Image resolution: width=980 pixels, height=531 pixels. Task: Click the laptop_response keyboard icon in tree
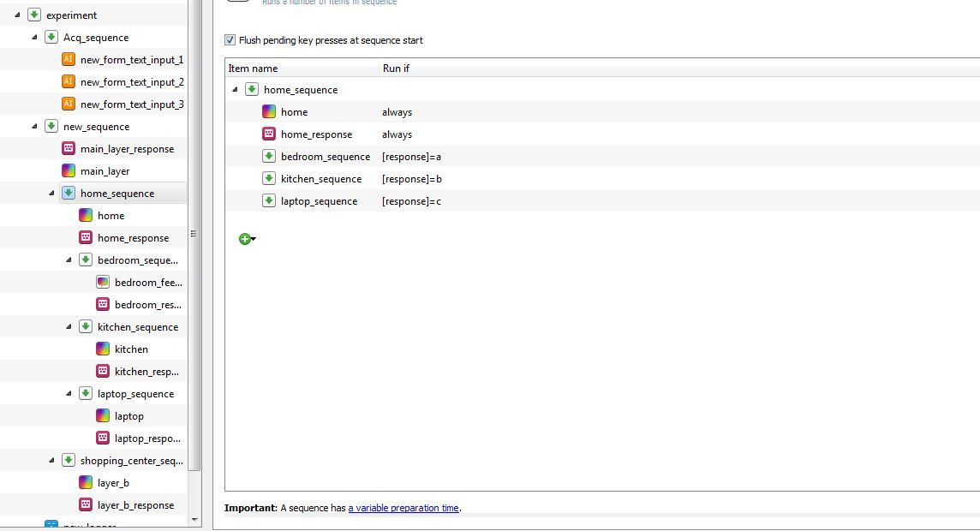[103, 438]
